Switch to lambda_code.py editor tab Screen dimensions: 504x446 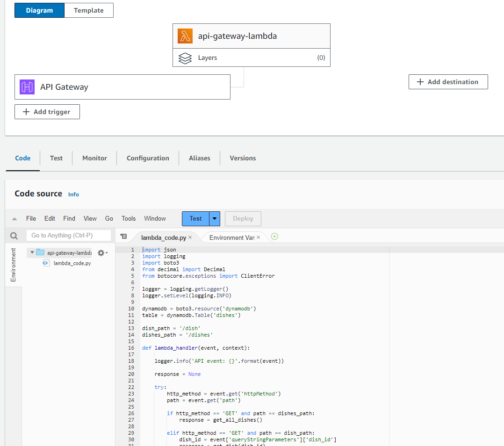(x=164, y=237)
